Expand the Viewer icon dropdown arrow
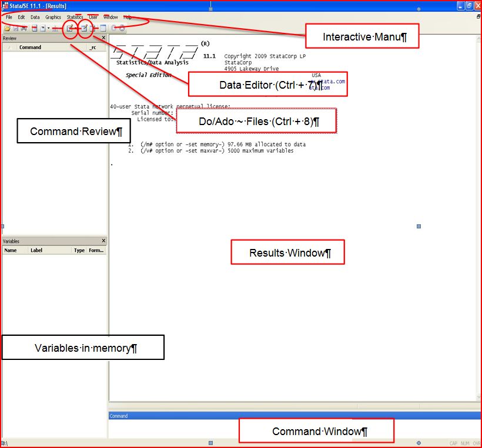Image resolution: width=482 pixels, height=448 pixels. tap(49, 28)
